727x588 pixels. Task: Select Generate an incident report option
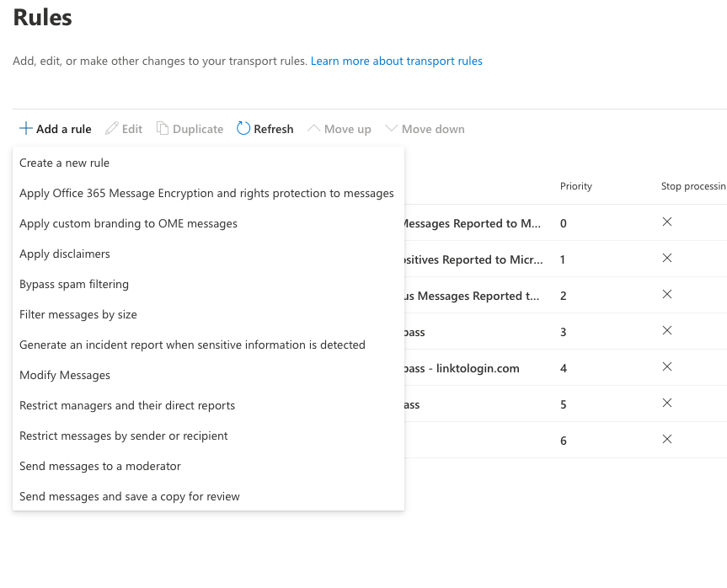pos(192,345)
